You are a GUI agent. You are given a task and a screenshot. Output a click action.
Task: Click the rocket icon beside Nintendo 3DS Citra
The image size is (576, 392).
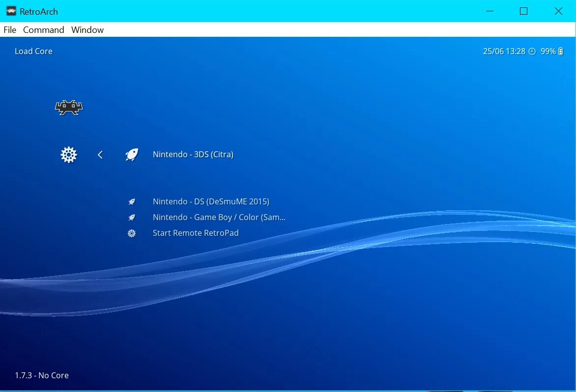(132, 155)
